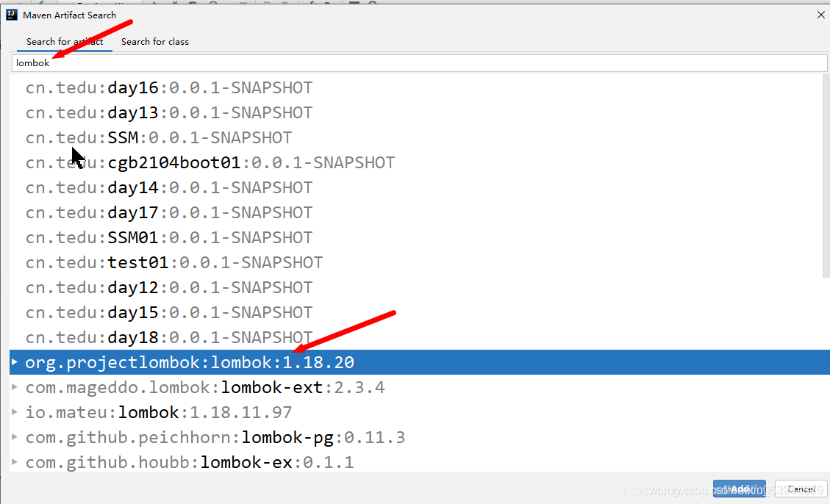Select cn.tedu:day12:0.0.1-SNAPSHOT row
The image size is (830, 504).
click(x=415, y=287)
